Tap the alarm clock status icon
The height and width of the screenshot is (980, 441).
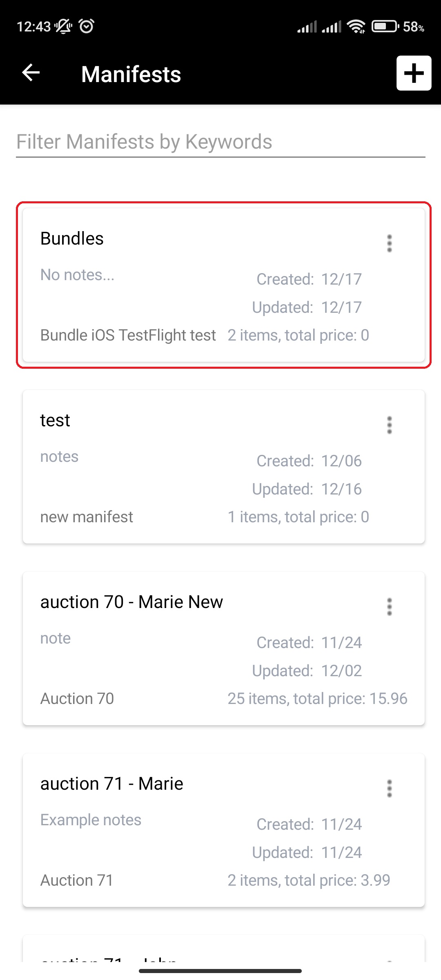pyautogui.click(x=87, y=26)
